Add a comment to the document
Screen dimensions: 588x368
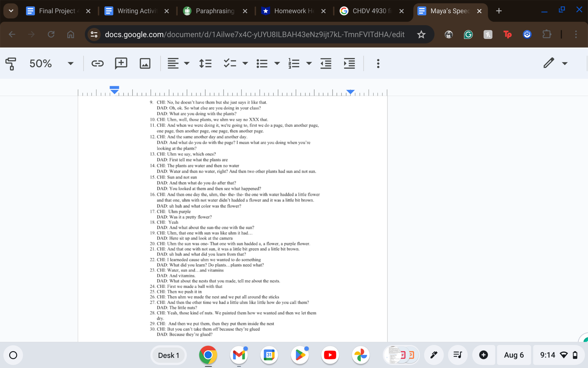click(x=121, y=63)
